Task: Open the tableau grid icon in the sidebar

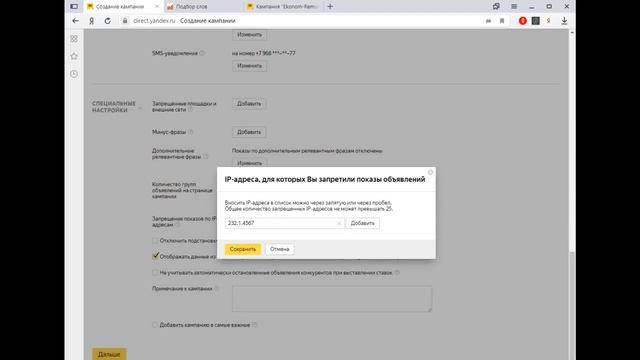Action: pyautogui.click(x=74, y=39)
